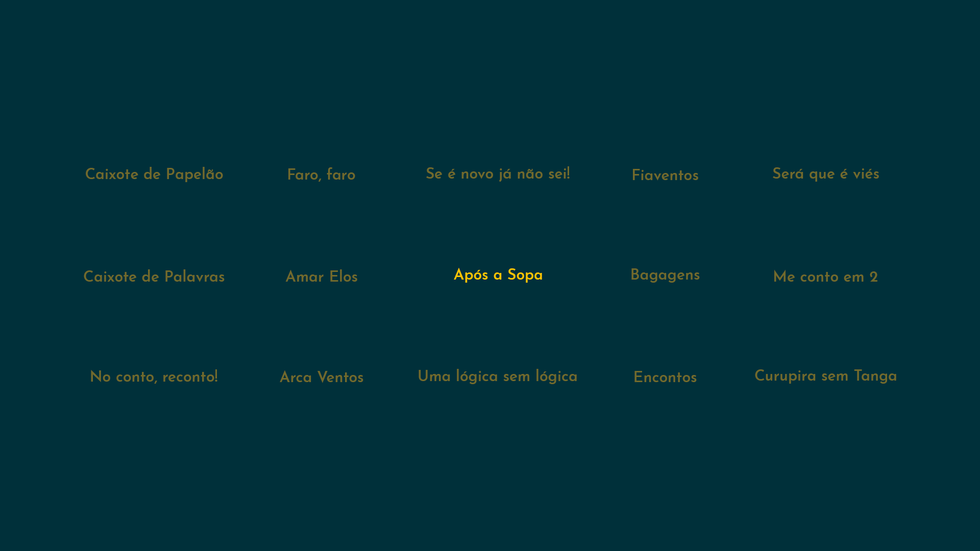
Task: Click the Fiaventos entry
Action: (665, 176)
